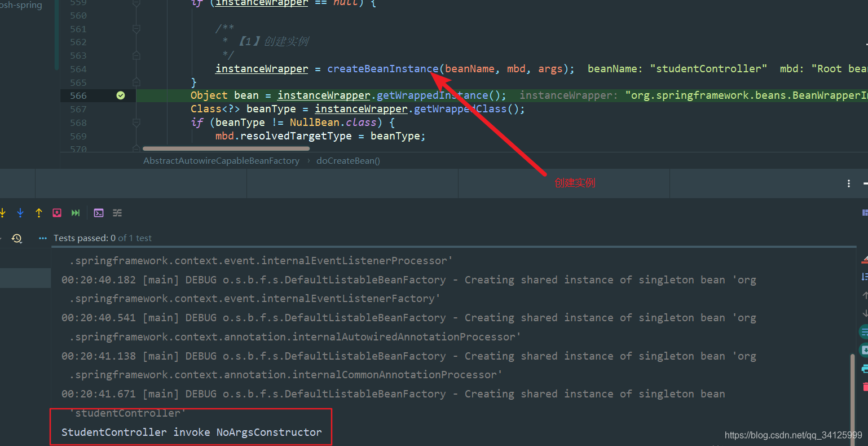
Task: Click the 00:20:40.541 DEBUG log line
Action: (x=408, y=318)
